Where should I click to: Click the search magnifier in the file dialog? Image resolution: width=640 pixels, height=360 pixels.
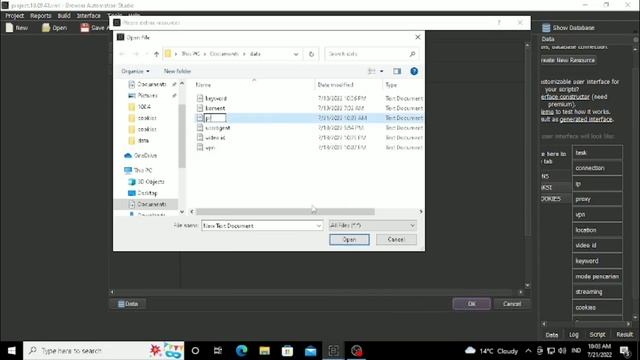[412, 54]
